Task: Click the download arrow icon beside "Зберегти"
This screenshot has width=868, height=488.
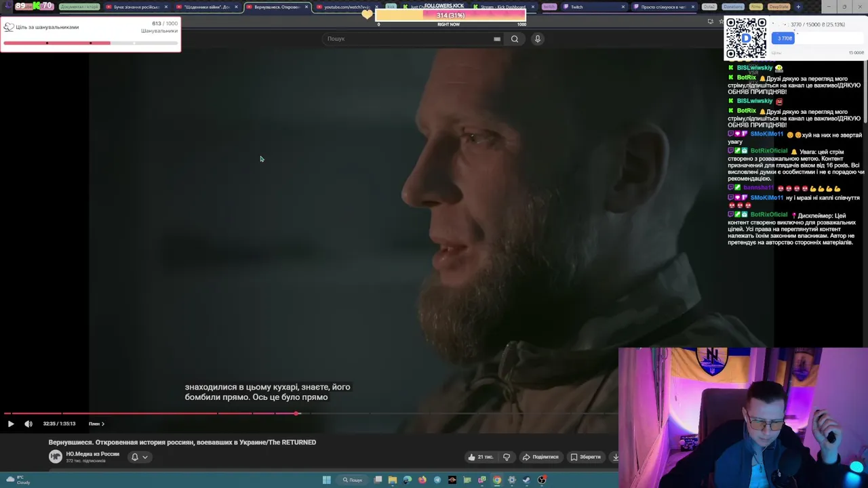Action: pos(615,457)
